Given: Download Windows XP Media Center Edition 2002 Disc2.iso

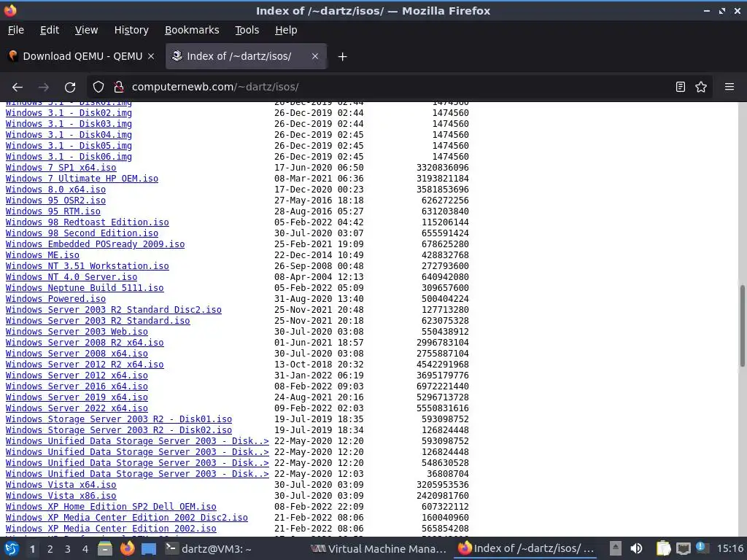Looking at the screenshot, I should 127,518.
